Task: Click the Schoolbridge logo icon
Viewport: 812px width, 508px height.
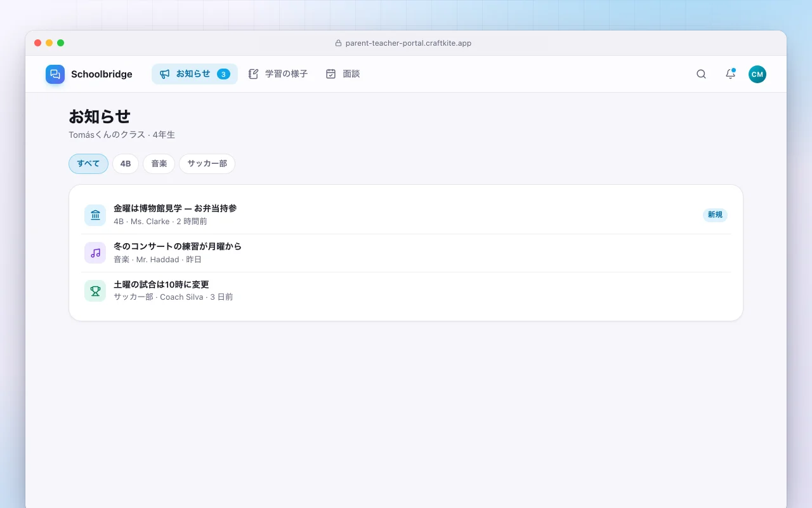Action: [55, 74]
